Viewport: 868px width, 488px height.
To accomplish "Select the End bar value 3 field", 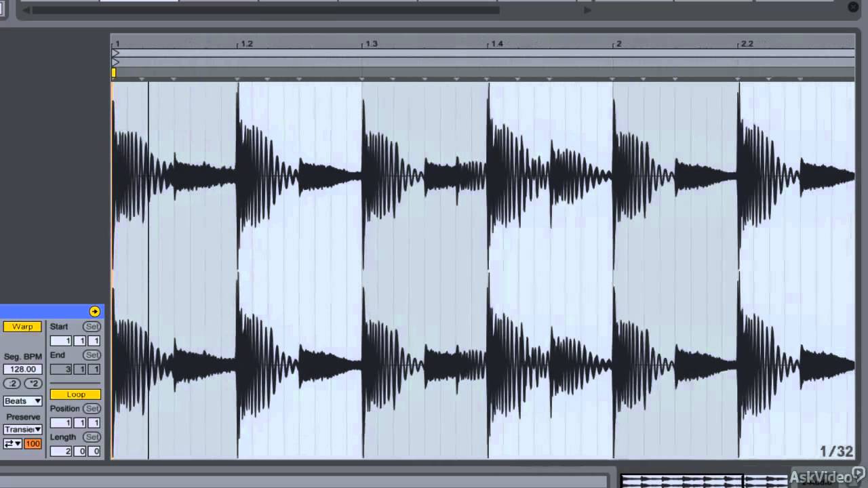I will 61,369.
